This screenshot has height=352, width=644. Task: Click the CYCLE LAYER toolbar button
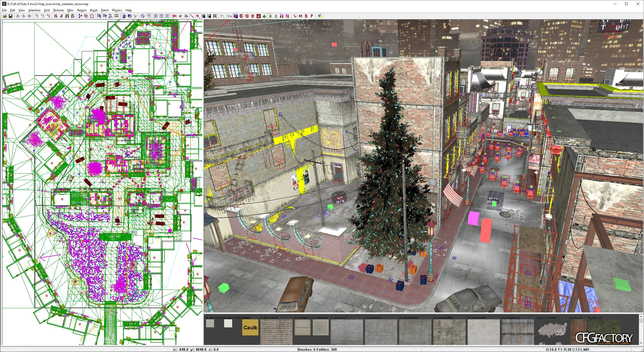coord(116,16)
